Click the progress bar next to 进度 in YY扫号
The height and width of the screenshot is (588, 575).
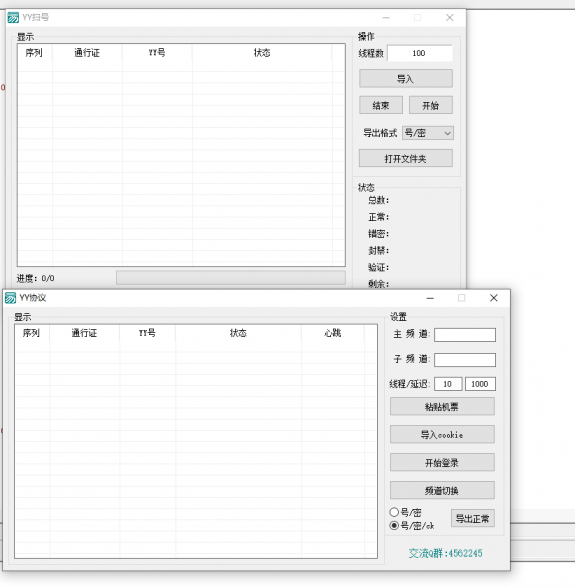231,278
